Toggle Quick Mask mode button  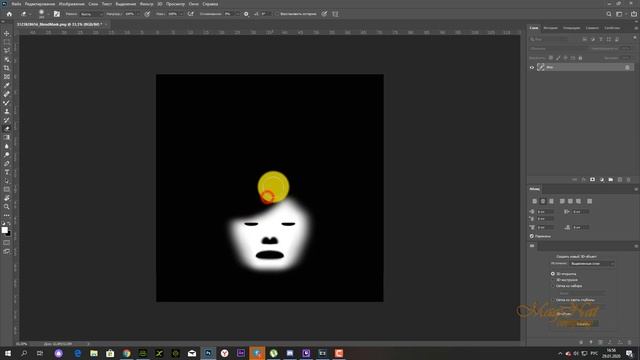tap(7, 242)
